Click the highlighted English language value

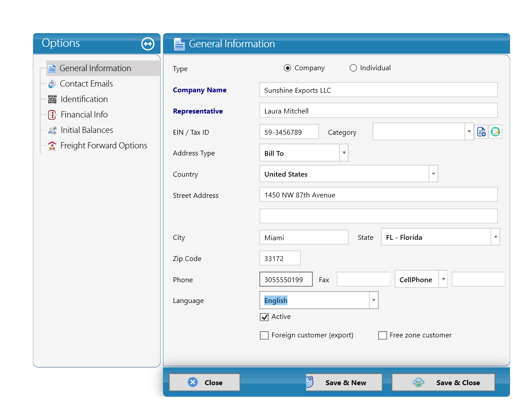[x=276, y=301]
